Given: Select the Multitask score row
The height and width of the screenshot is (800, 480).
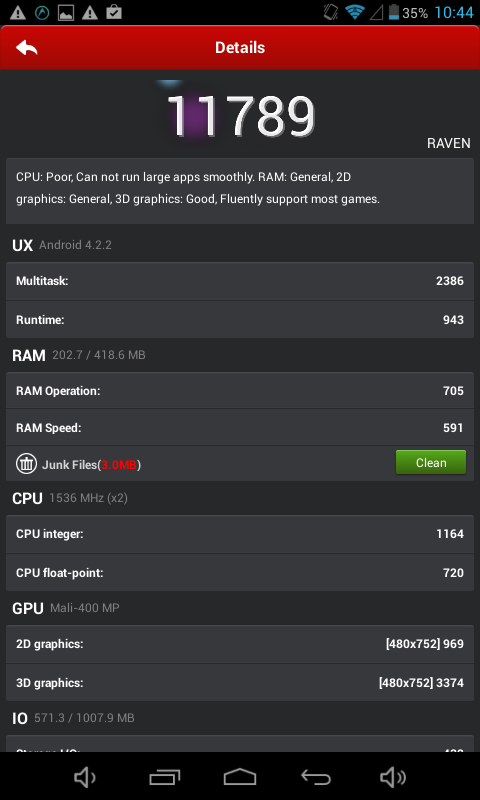Looking at the screenshot, I should [x=240, y=281].
